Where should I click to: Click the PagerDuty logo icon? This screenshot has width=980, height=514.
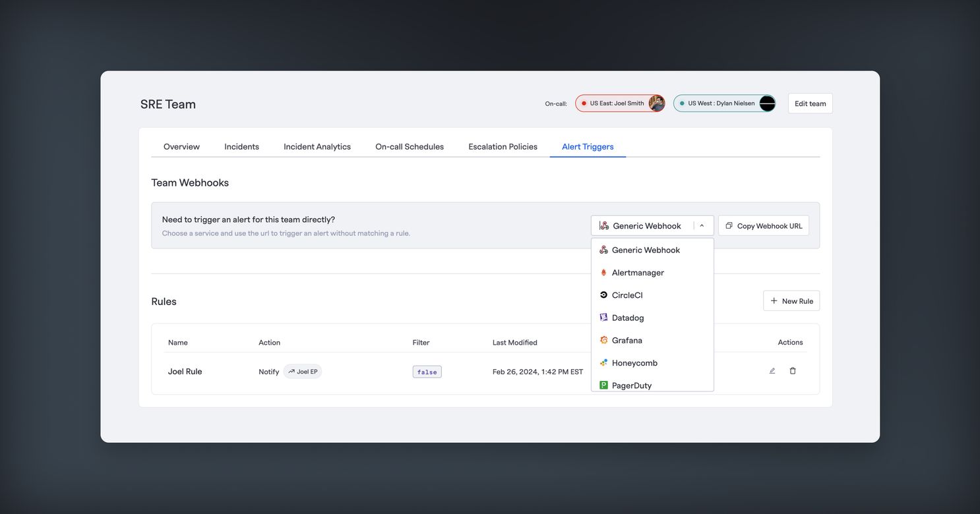point(603,385)
